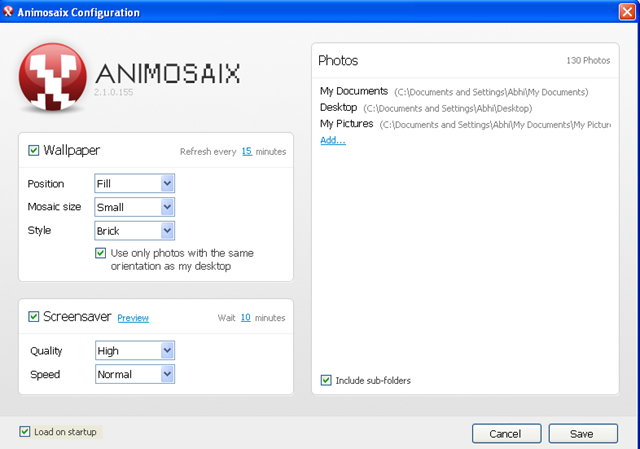Toggle Include sub-folders checkbox
Image resolution: width=640 pixels, height=449 pixels.
point(326,380)
